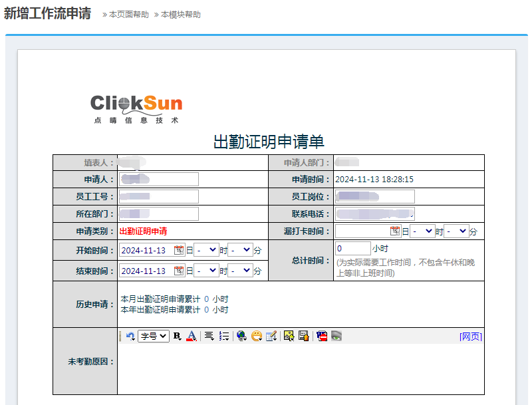Click the undo icon in editor toolbar

(x=130, y=337)
